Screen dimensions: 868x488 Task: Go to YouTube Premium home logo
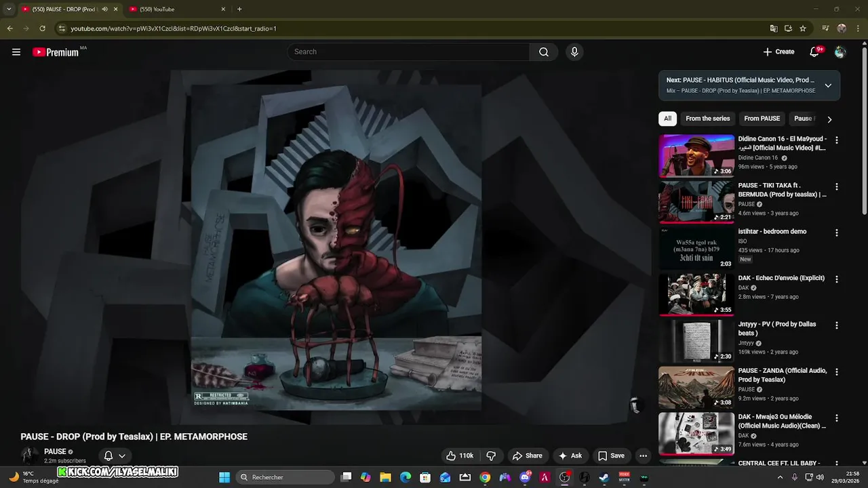[x=56, y=52]
